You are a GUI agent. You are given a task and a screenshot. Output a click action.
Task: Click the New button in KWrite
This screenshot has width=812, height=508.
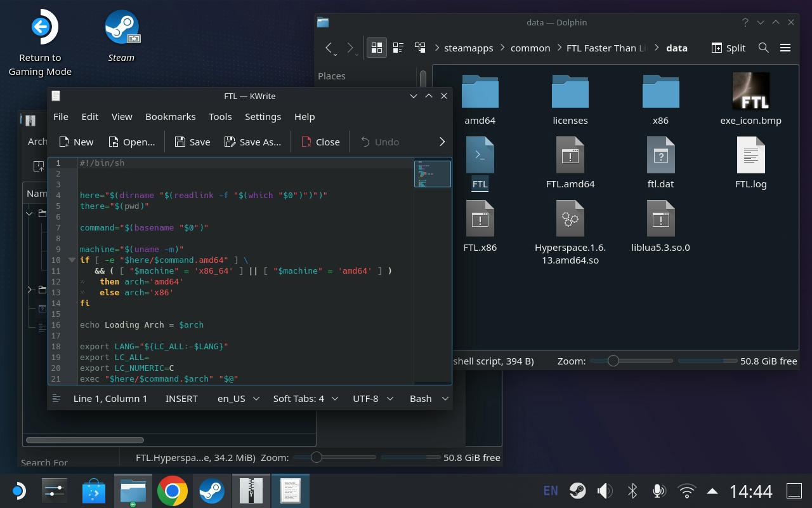pyautogui.click(x=75, y=142)
